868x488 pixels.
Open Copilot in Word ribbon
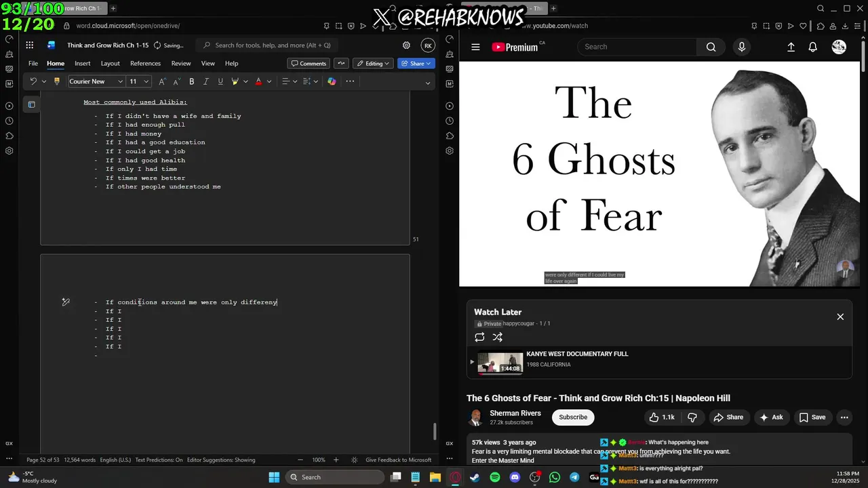pos(332,81)
